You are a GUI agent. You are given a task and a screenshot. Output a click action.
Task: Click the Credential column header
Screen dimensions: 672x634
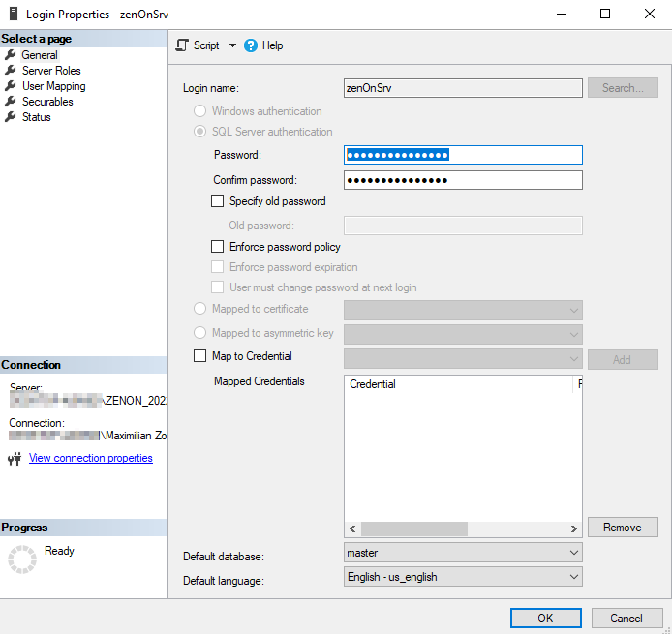459,384
